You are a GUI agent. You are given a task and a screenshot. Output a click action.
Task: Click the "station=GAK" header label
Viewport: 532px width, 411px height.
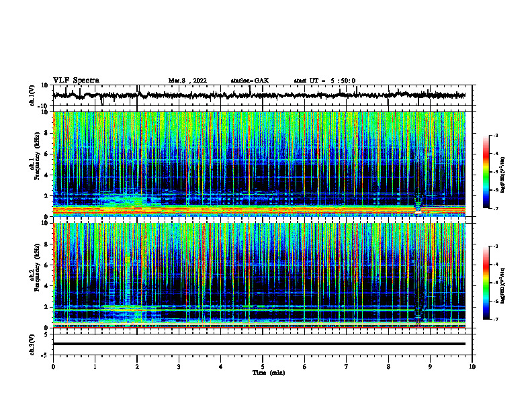pos(250,81)
